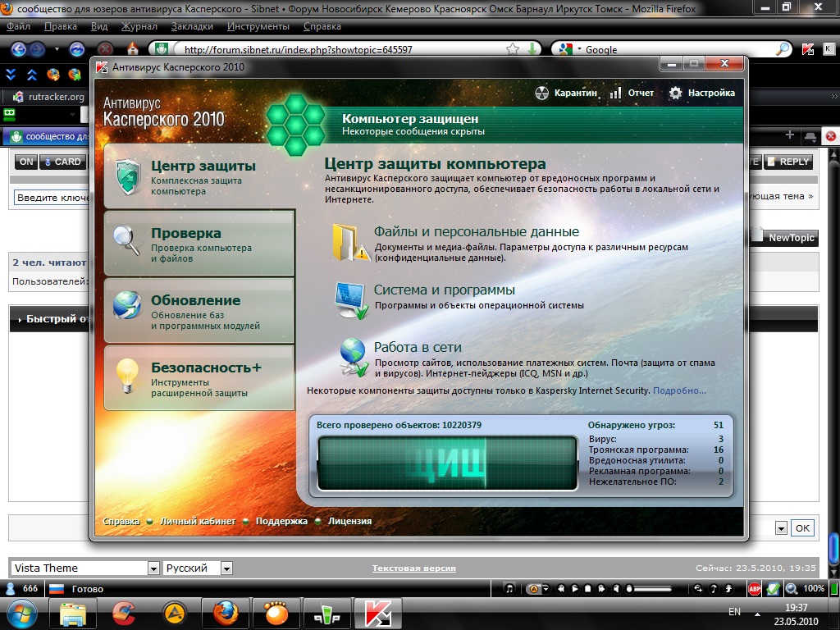Open the Безопасность+ section

(x=199, y=378)
